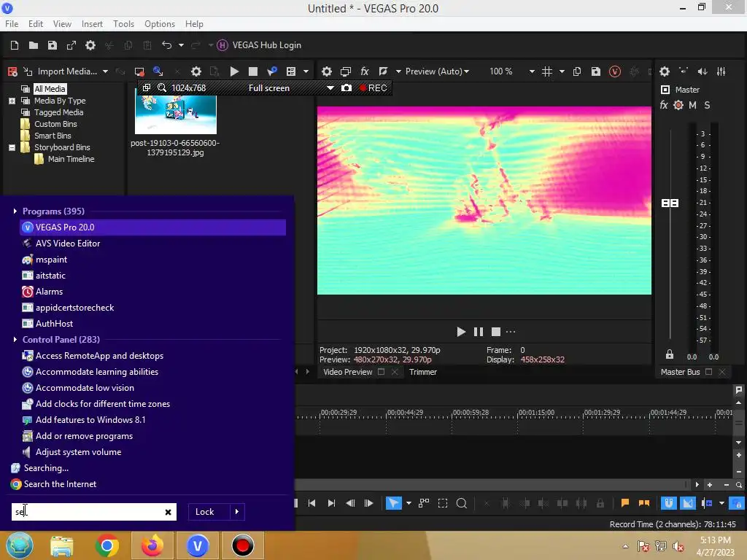
Task: Toggle overlays grid in preview toolbar
Action: [547, 71]
